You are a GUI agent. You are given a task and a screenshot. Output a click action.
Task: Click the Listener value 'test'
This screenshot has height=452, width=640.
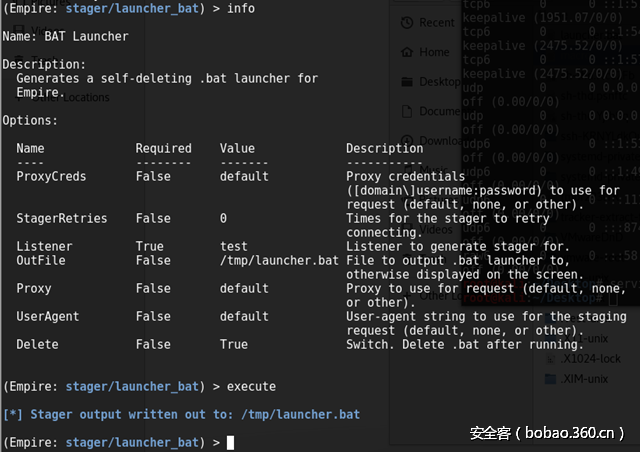[233, 247]
